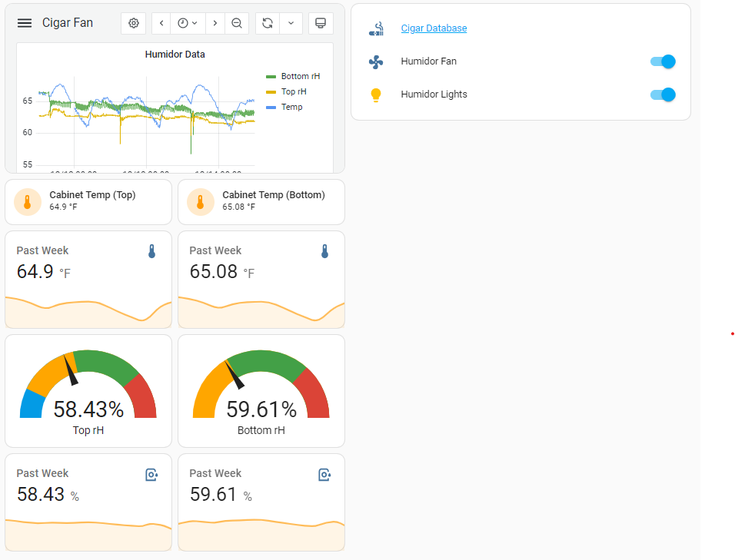The height and width of the screenshot is (560, 735).
Task: Open the hamburger sidebar menu
Action: click(25, 23)
